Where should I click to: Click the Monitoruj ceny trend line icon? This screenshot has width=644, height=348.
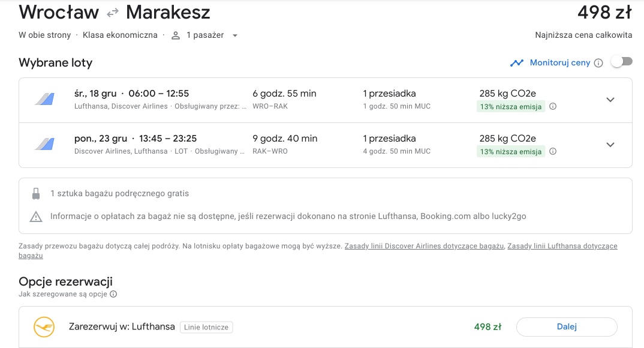tap(517, 63)
